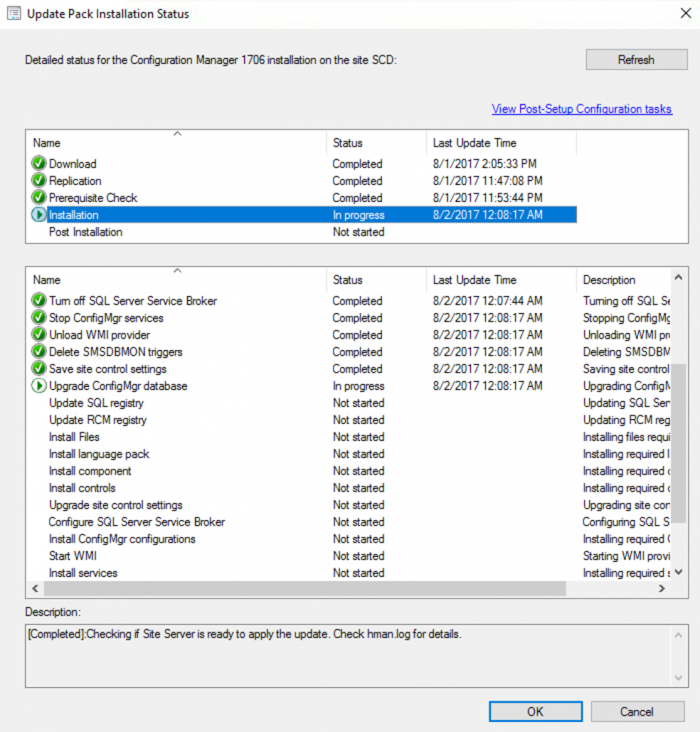This screenshot has width=700, height=732.
Task: Click the green check next to Stop ConfigMgr services
Action: point(38,318)
